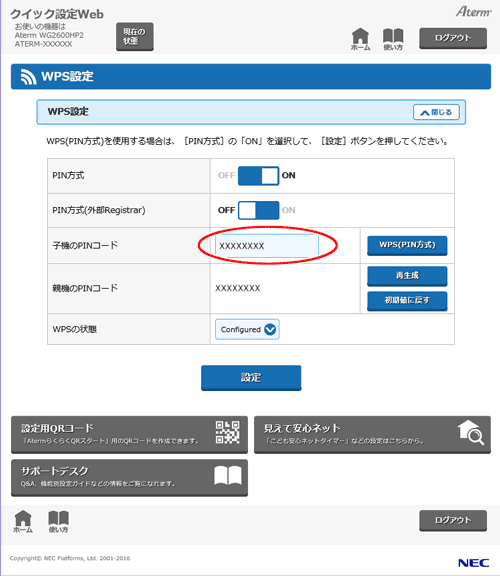The width and height of the screenshot is (500, 576).
Task: Click the WPS(PIN方式) button
Action: click(407, 245)
